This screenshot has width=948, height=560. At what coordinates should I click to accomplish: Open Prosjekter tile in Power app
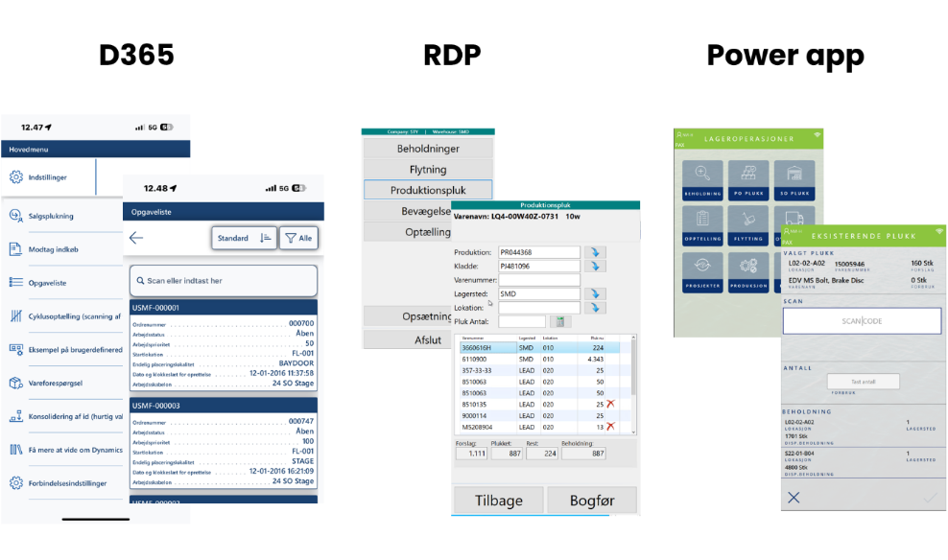[702, 272]
